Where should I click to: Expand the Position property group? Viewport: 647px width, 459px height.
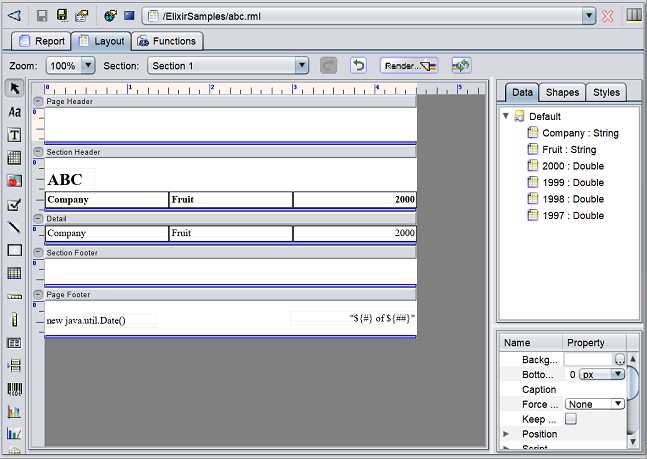pos(506,434)
